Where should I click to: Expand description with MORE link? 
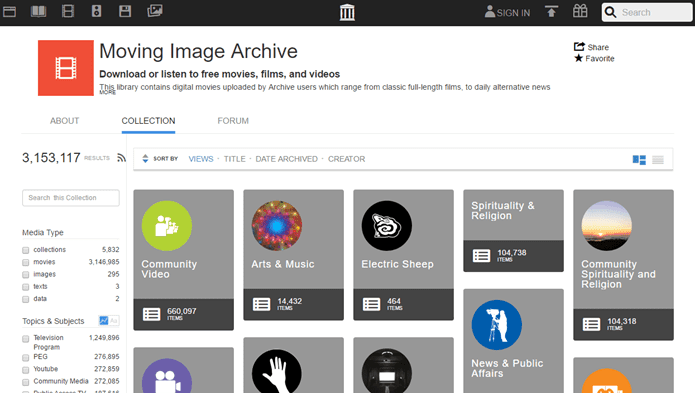[107, 92]
